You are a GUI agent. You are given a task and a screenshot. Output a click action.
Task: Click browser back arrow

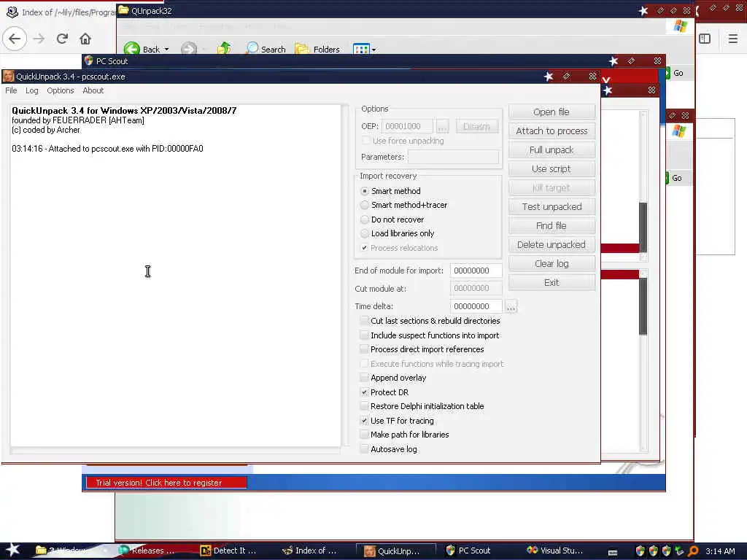point(15,39)
